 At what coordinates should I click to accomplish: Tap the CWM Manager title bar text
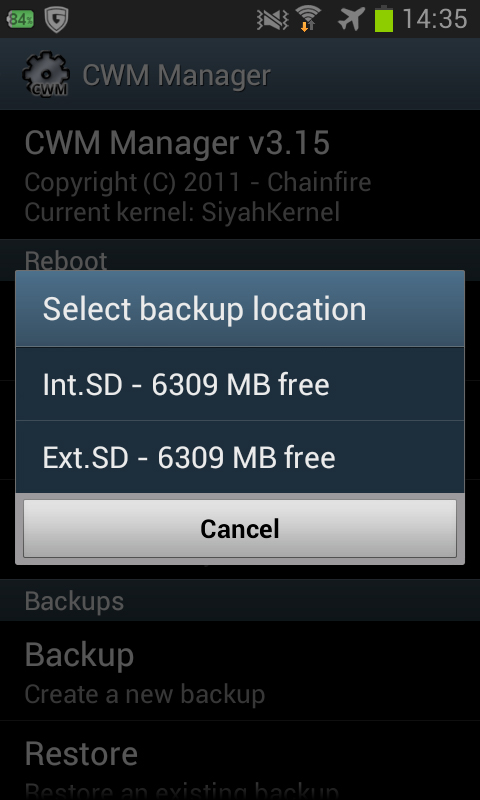point(176,75)
